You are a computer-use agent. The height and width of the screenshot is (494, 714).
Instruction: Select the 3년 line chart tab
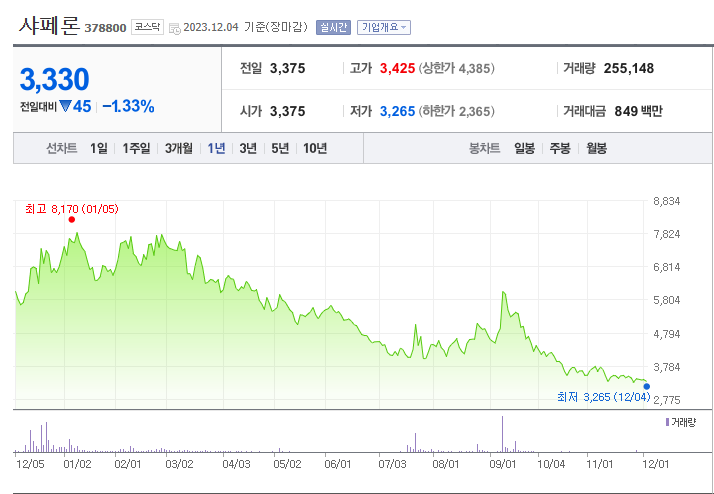(248, 148)
